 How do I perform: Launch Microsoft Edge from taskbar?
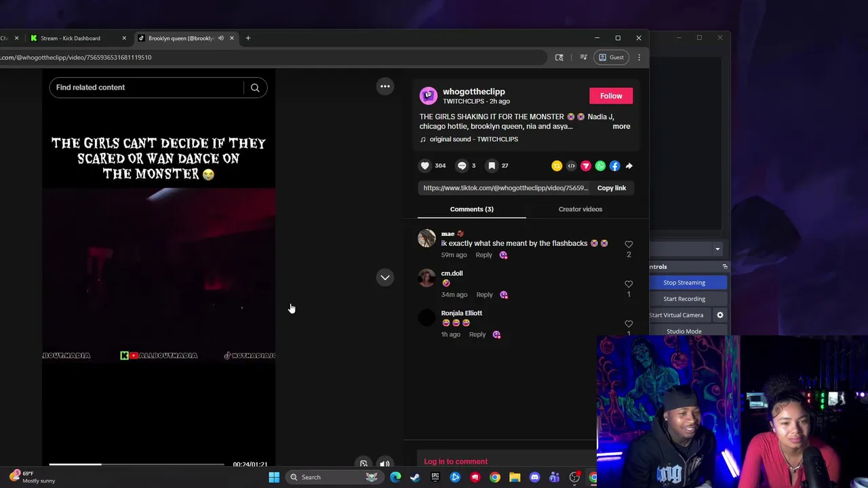click(395, 477)
